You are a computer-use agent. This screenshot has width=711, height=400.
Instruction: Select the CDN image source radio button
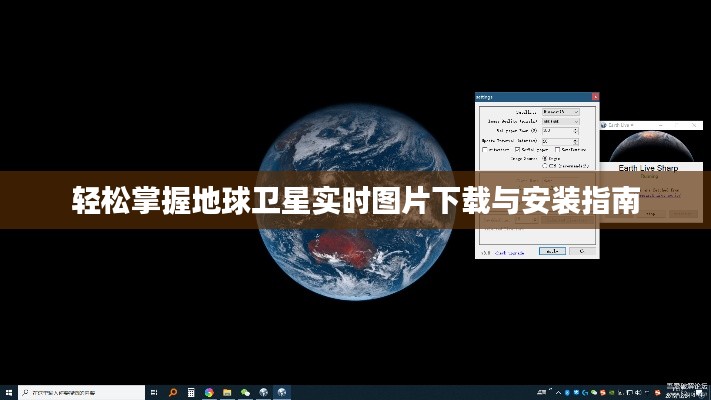[x=543, y=165]
